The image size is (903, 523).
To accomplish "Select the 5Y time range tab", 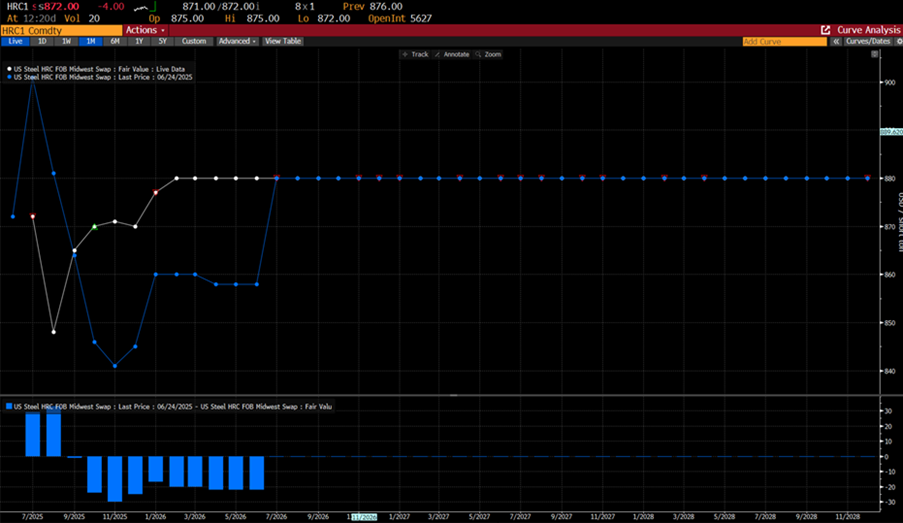I will tap(163, 42).
